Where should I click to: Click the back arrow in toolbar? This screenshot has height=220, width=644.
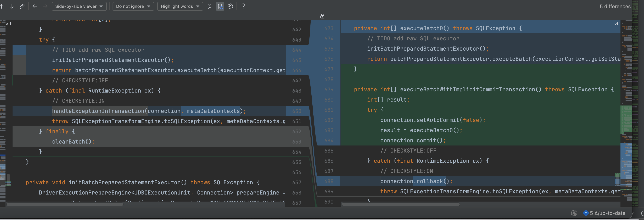pyautogui.click(x=35, y=6)
